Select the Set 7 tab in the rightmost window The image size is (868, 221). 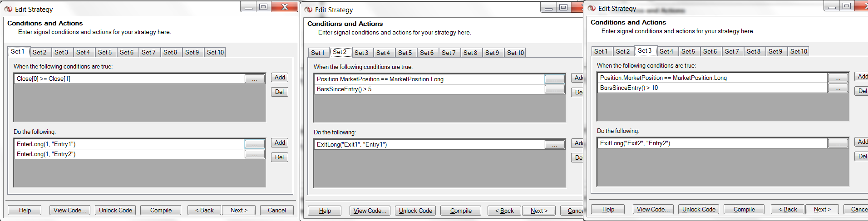tap(732, 51)
